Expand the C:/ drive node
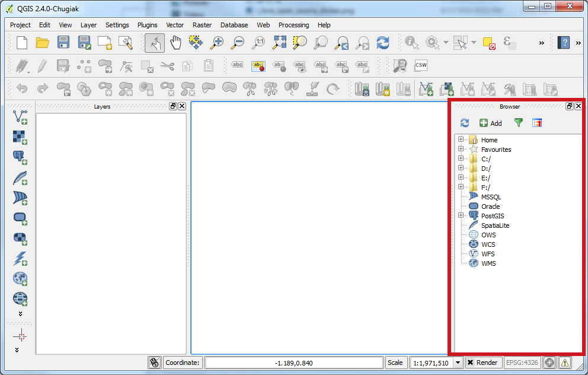This screenshot has width=588, height=375. (x=461, y=159)
